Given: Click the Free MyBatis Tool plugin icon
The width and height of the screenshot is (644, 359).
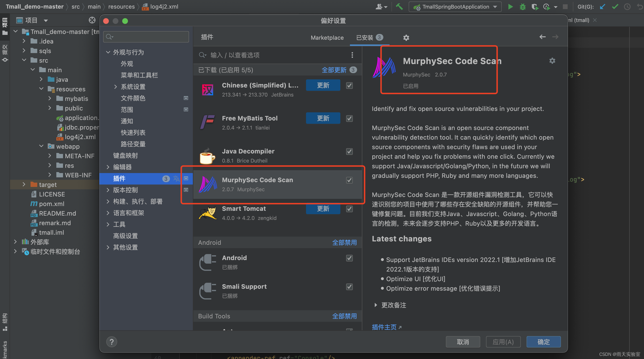Looking at the screenshot, I should point(207,122).
